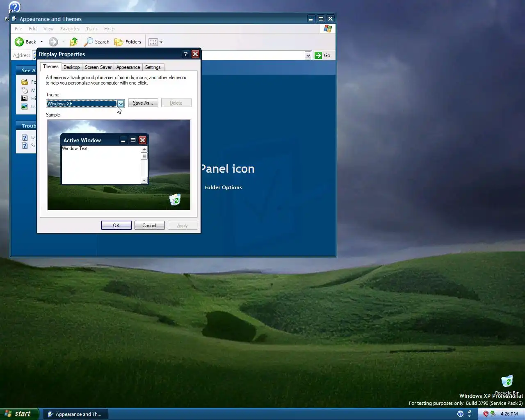This screenshot has width=525, height=420.
Task: Click the Up folder icon in toolbar
Action: (x=74, y=42)
